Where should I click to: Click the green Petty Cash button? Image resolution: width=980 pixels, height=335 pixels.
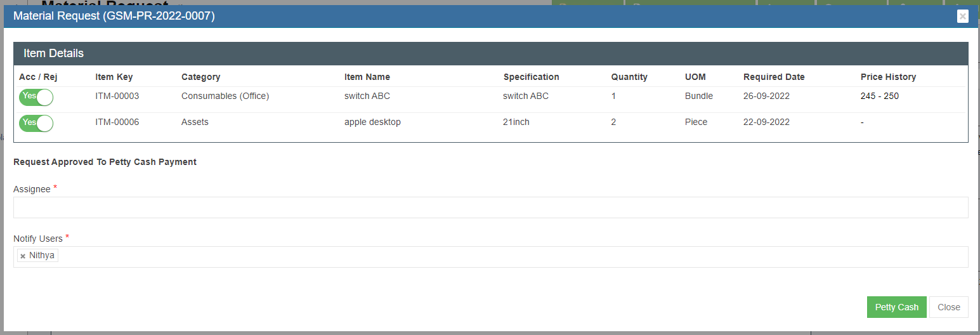(896, 307)
